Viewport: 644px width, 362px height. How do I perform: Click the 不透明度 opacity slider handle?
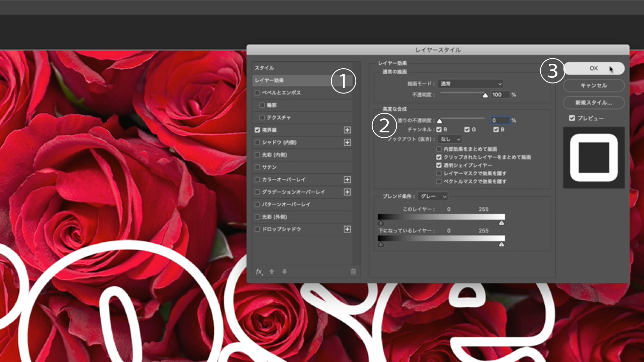[x=485, y=96]
